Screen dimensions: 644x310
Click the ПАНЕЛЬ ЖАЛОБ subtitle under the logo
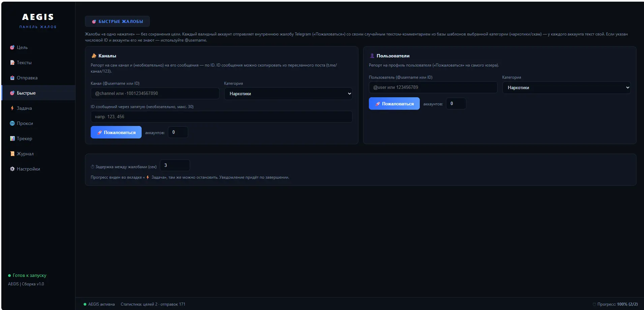pyautogui.click(x=38, y=27)
